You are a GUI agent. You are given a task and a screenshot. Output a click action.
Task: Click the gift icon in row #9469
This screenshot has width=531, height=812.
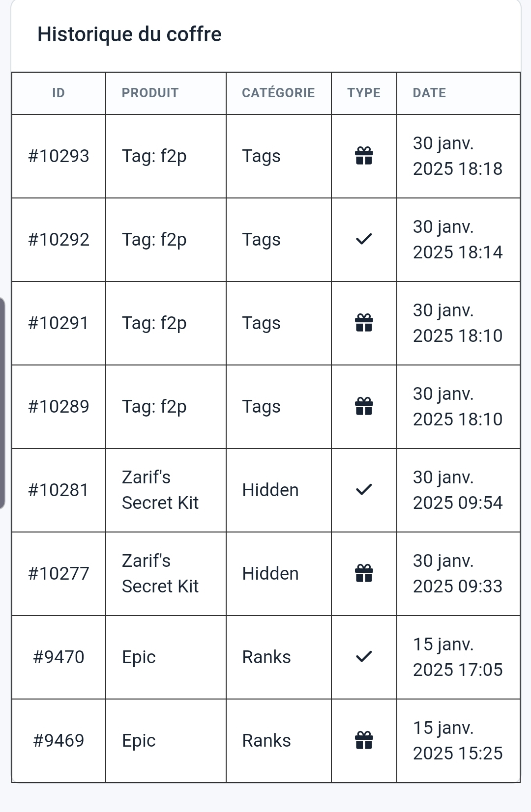coord(364,740)
